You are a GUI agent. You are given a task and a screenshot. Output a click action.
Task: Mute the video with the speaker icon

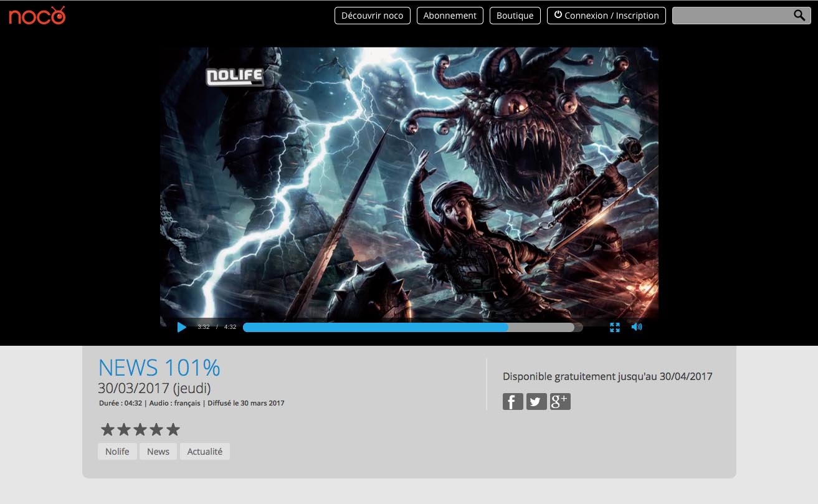636,327
